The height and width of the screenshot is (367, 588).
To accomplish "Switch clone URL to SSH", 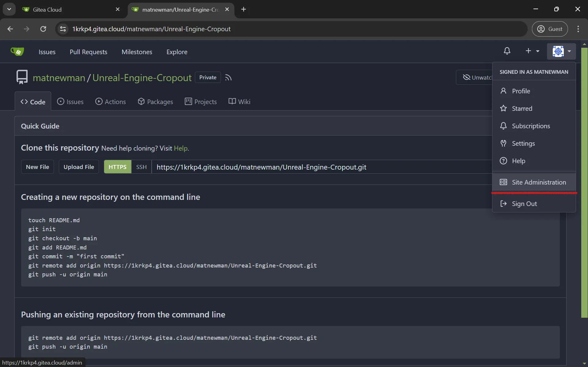I will [x=141, y=167].
